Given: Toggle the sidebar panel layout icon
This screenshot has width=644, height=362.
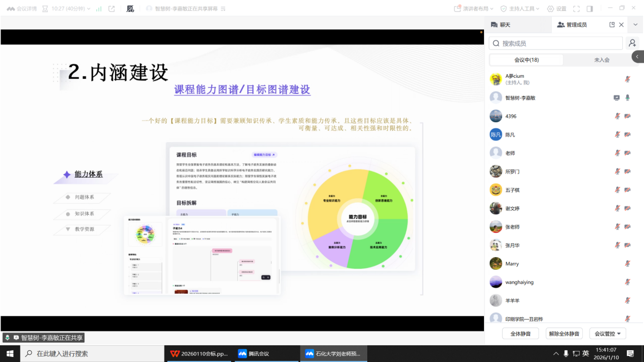Looking at the screenshot, I should [590, 9].
